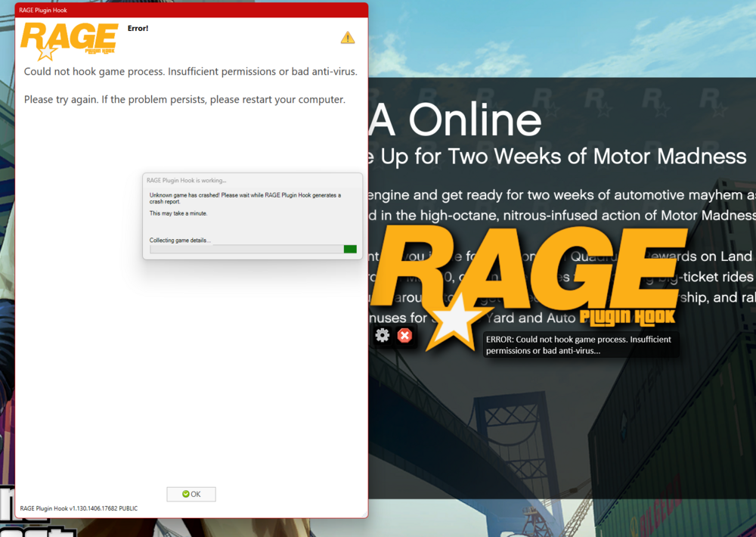Click the RAGE Plugin Hook logo in dialog
This screenshot has height=537, width=756.
click(70, 42)
